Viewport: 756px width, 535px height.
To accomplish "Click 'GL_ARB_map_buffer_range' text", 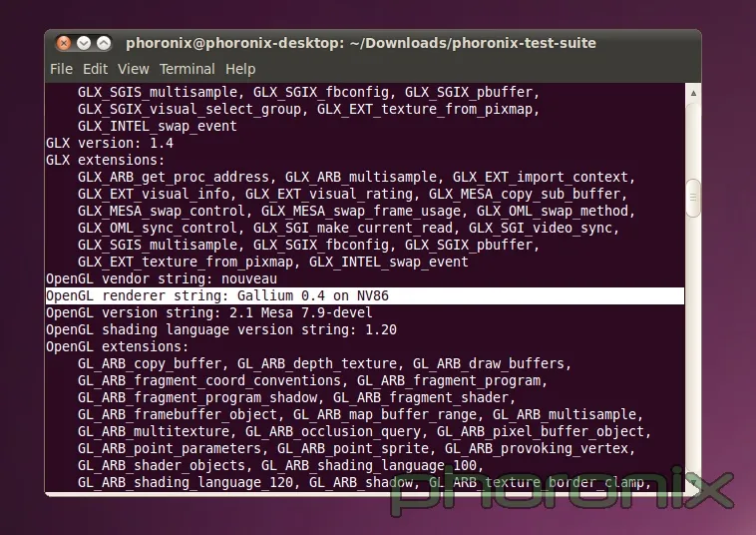I will click(x=384, y=414).
